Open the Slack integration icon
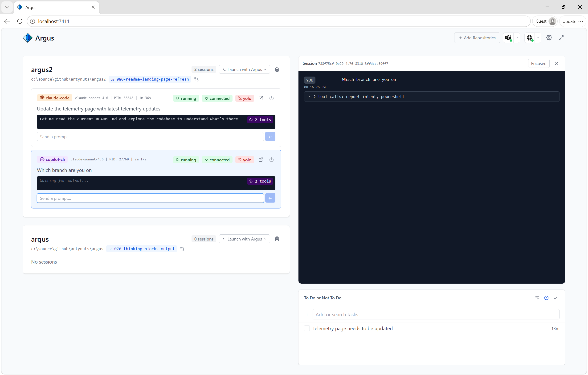The width and height of the screenshot is (588, 375). 530,38
